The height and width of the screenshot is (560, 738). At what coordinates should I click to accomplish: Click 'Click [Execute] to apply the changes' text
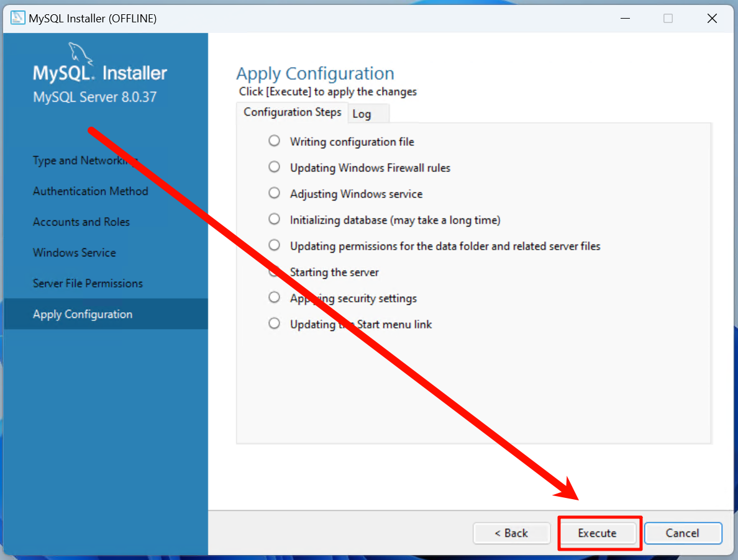[x=327, y=92]
